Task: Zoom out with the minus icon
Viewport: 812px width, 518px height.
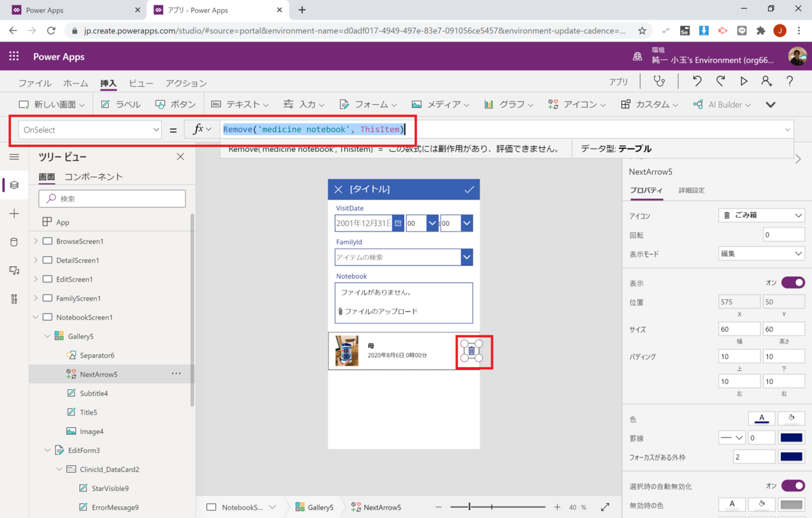Action: pos(438,507)
